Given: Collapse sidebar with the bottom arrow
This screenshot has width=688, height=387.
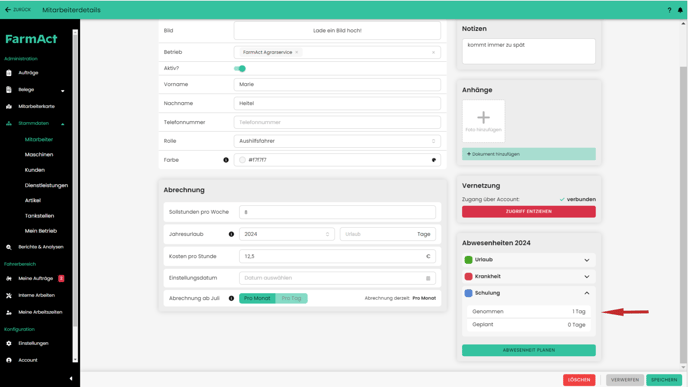Looking at the screenshot, I should pos(71,378).
